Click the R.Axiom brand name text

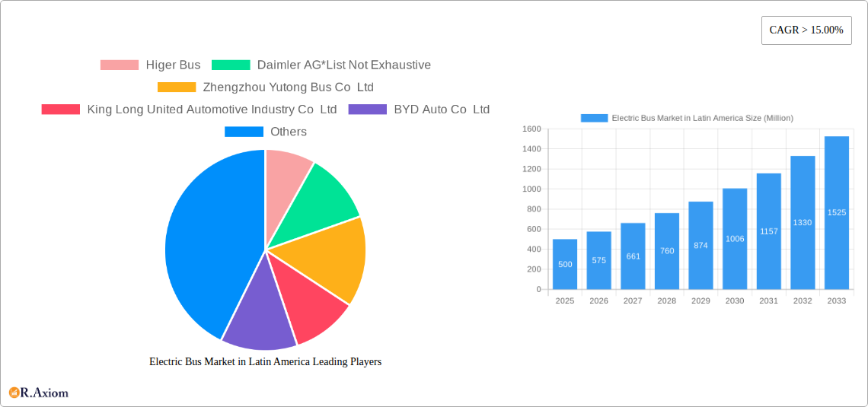(45, 393)
